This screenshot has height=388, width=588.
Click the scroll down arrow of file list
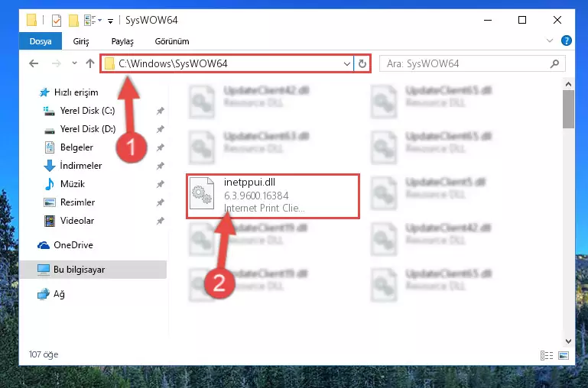(568, 341)
